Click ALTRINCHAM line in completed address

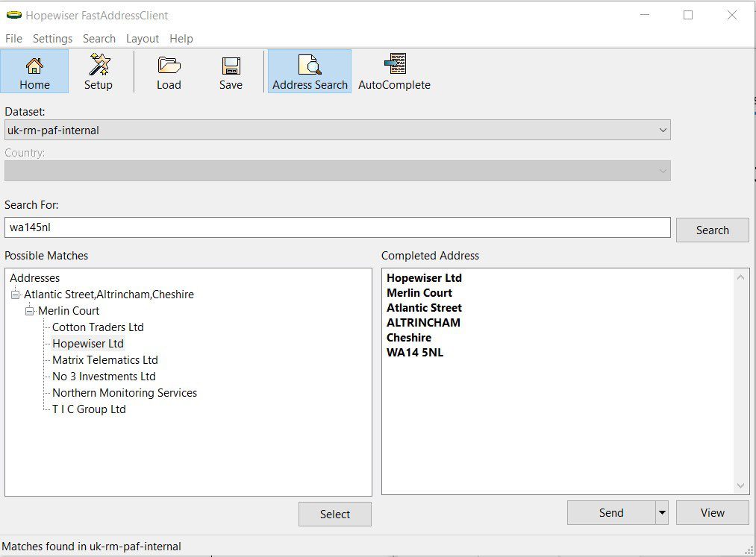(x=423, y=322)
